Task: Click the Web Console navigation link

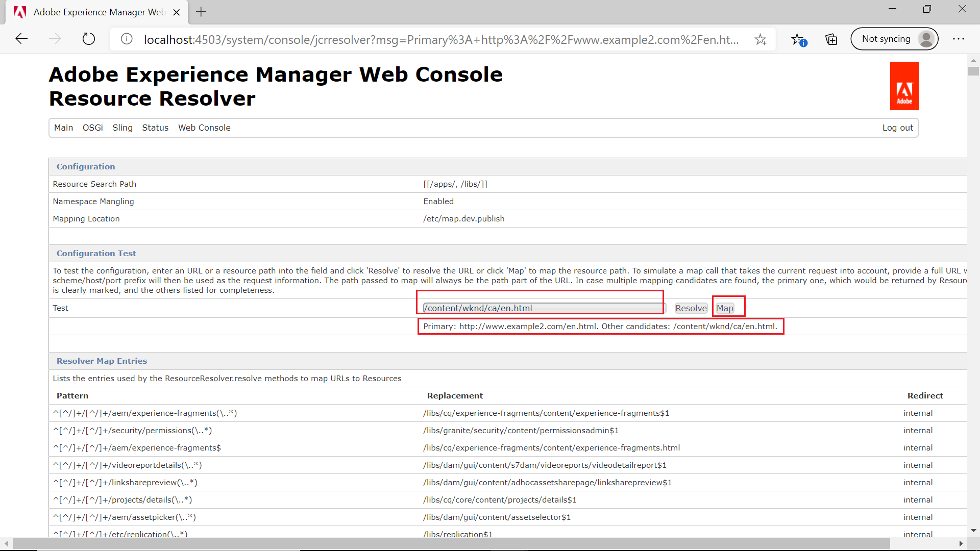Action: (204, 127)
